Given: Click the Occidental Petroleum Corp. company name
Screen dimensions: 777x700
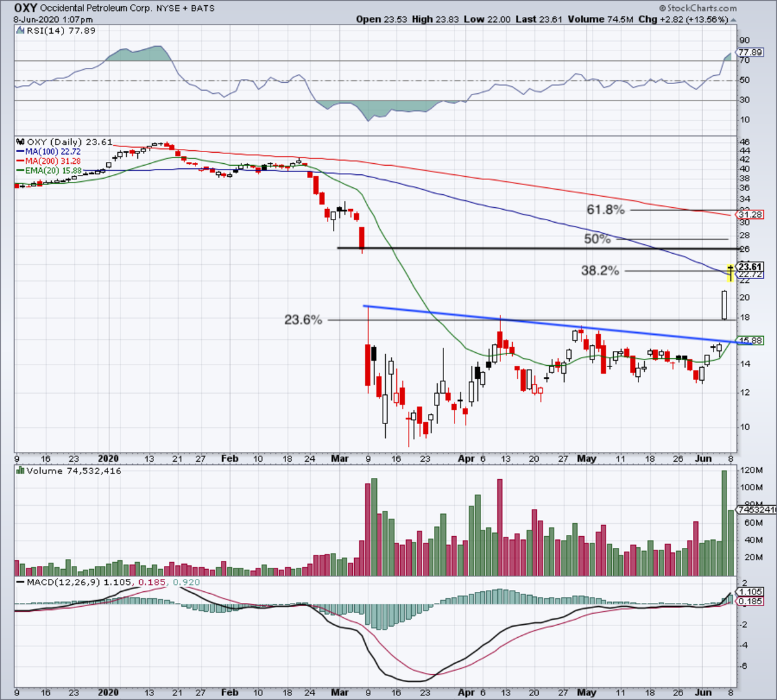Looking at the screenshot, I should click(x=96, y=8).
